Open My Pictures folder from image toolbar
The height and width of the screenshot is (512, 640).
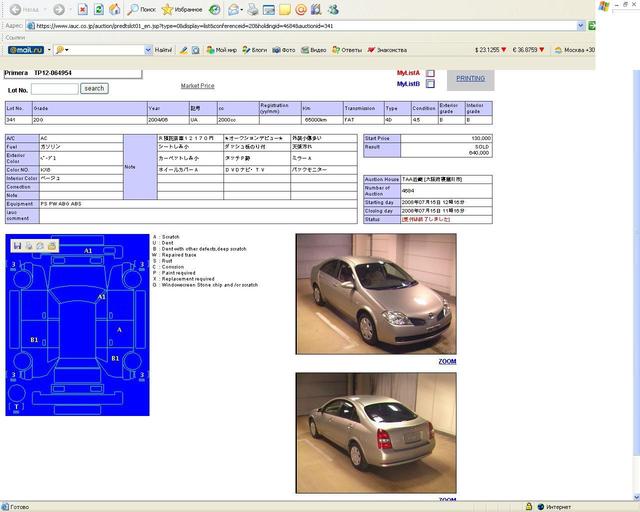(52, 245)
